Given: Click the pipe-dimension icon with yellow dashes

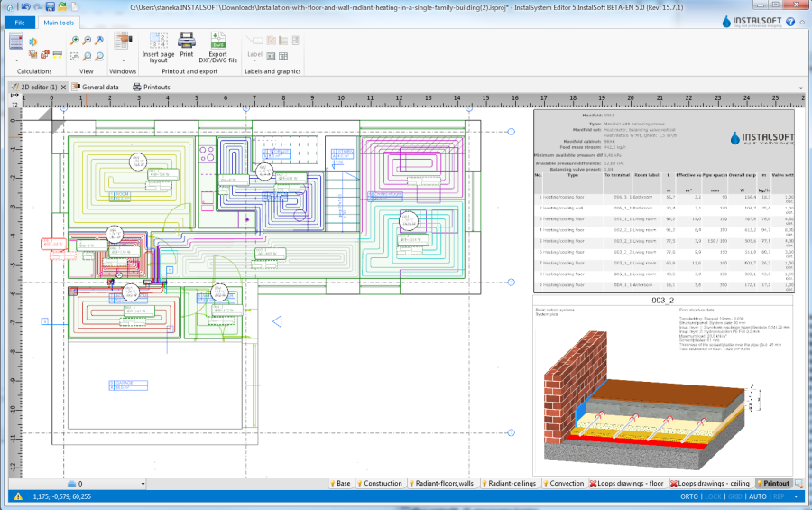Looking at the screenshot, I should [x=58, y=54].
